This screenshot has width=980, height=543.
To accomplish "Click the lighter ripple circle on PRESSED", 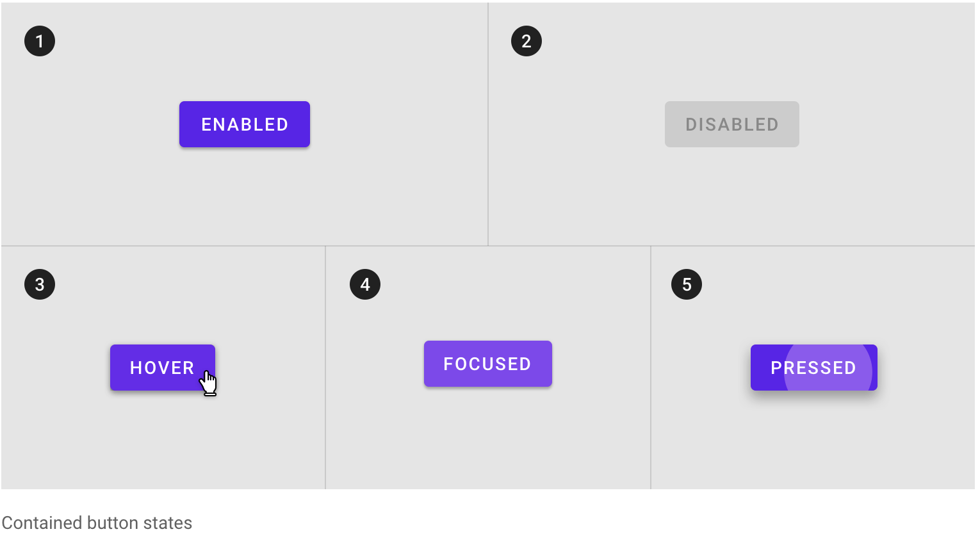I will (828, 368).
